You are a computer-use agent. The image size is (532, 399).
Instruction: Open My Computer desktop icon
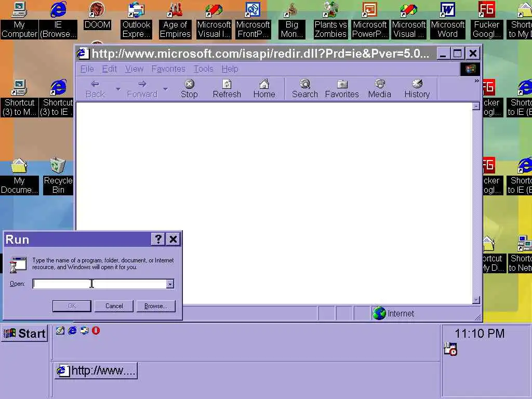(x=19, y=20)
